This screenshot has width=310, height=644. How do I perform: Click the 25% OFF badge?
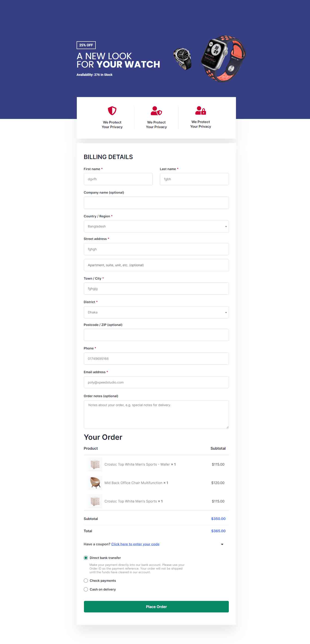pos(86,45)
